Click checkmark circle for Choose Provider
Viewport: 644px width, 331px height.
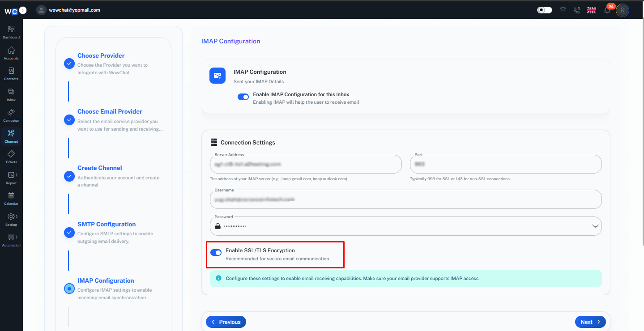pos(69,64)
